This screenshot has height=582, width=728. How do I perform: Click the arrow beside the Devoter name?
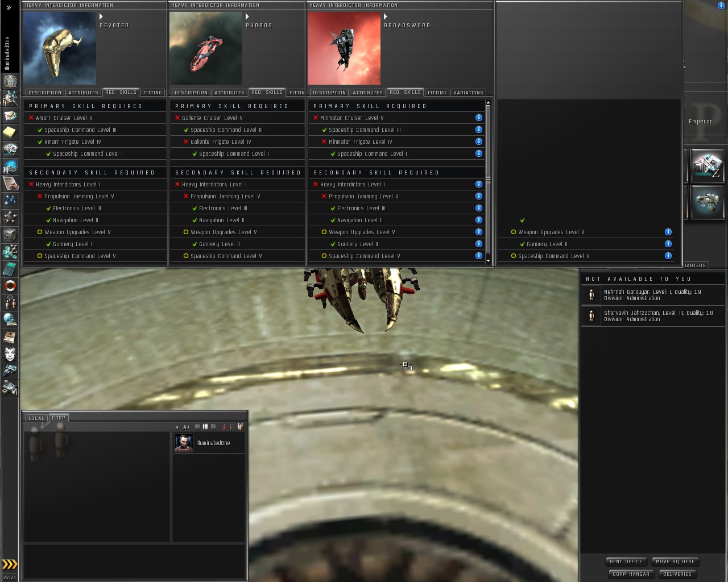point(101,16)
